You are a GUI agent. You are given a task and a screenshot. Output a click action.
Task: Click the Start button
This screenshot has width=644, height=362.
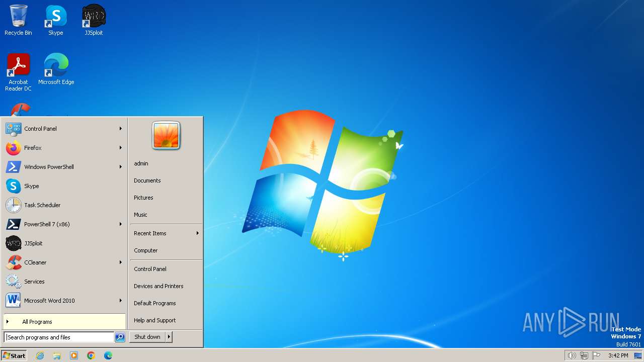(x=14, y=355)
